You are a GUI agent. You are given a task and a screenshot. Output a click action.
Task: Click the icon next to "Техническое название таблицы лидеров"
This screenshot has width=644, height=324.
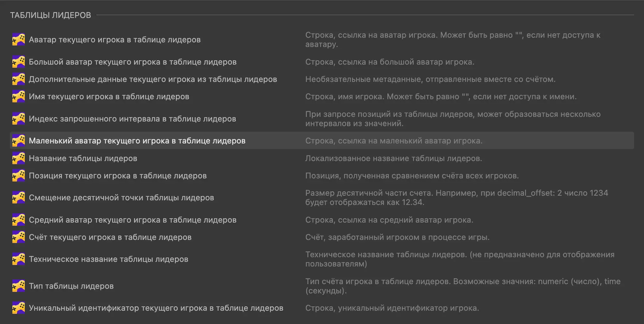[19, 259]
